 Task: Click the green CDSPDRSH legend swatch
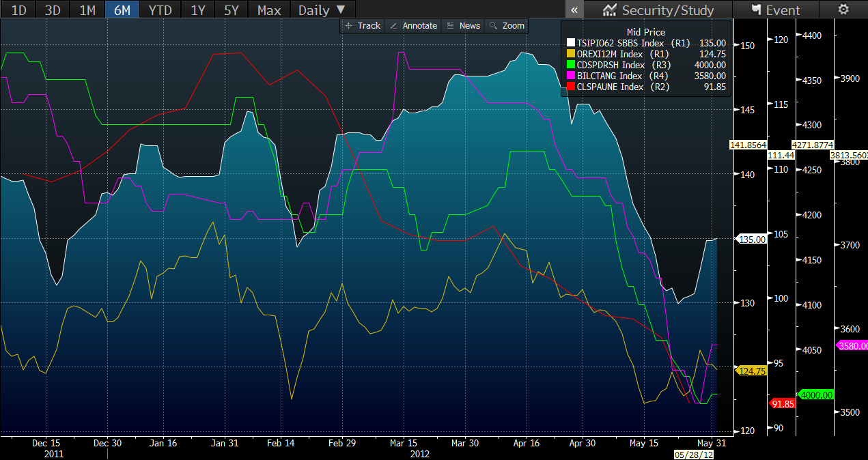point(571,65)
